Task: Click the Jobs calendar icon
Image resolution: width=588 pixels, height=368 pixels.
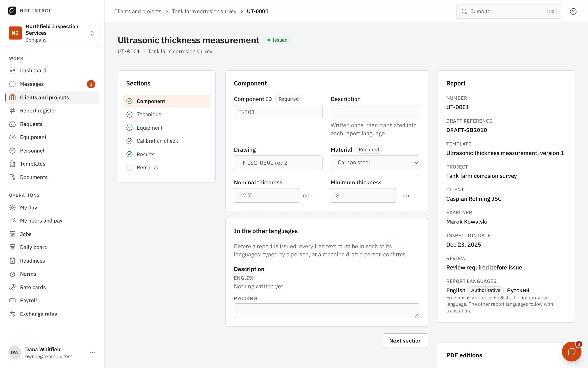Action: pos(12,234)
